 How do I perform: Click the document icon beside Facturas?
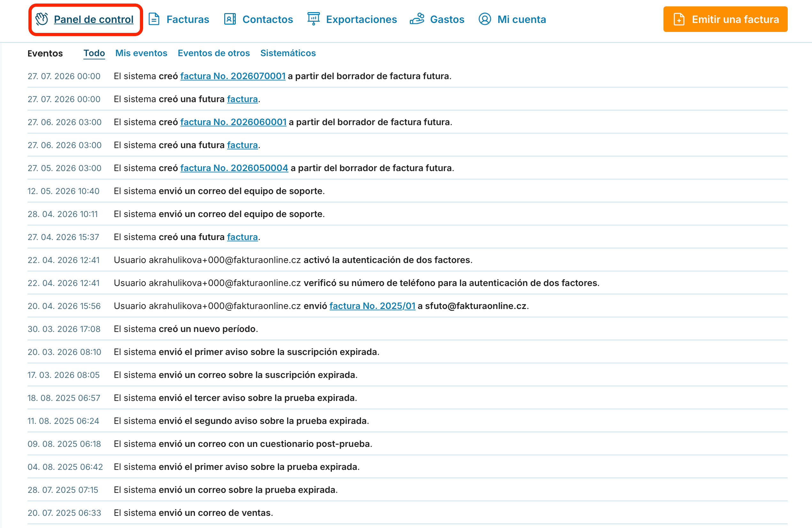tap(154, 19)
